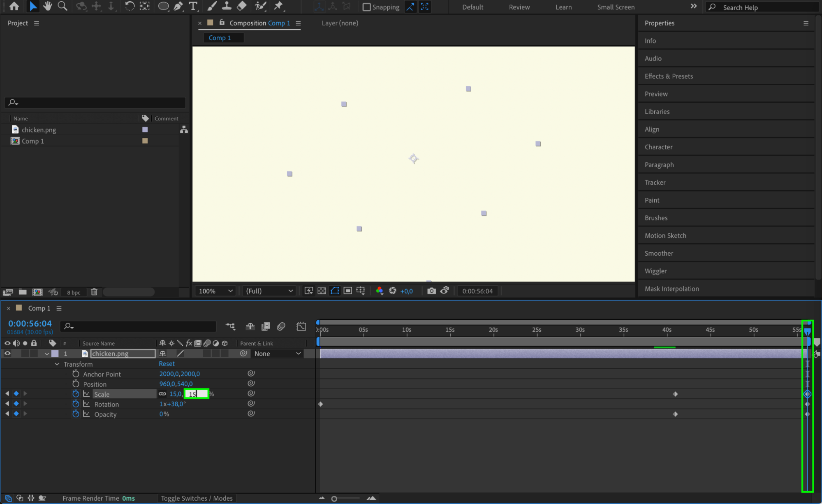Open the Parent & Link None dropdown

(277, 354)
